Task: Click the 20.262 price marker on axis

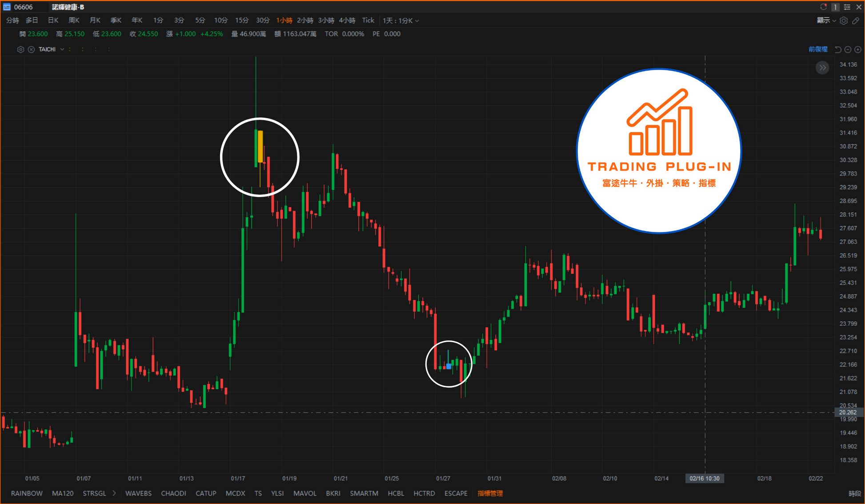Action: [849, 412]
